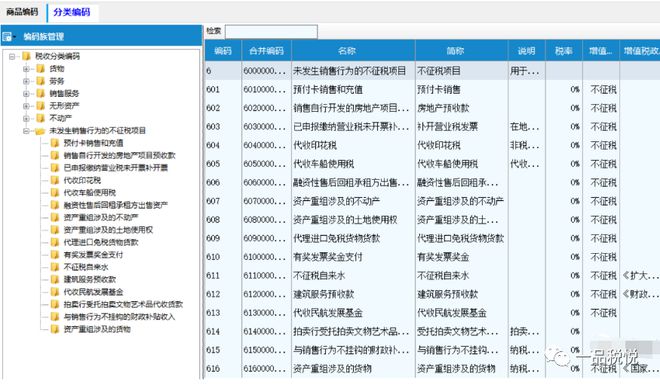Select tree item 建筑服务预收款
The width and height of the screenshot is (660, 386).
click(90, 280)
